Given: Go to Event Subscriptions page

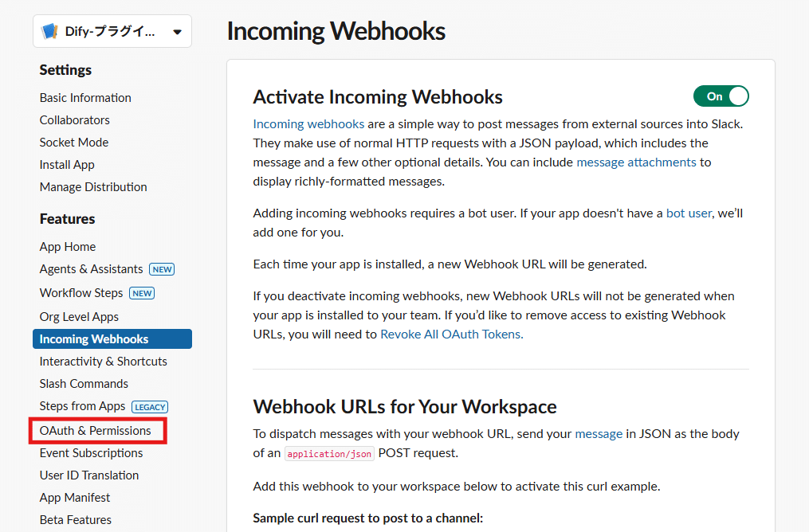Looking at the screenshot, I should point(92,453).
